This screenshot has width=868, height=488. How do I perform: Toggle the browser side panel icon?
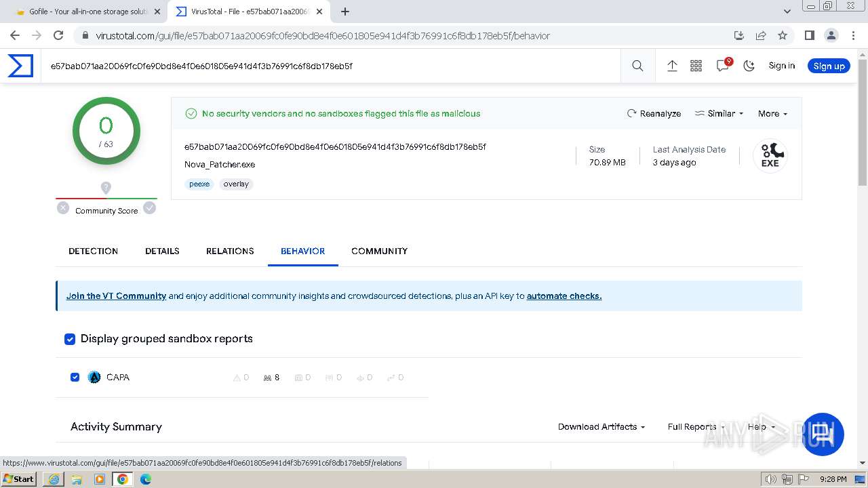809,35
